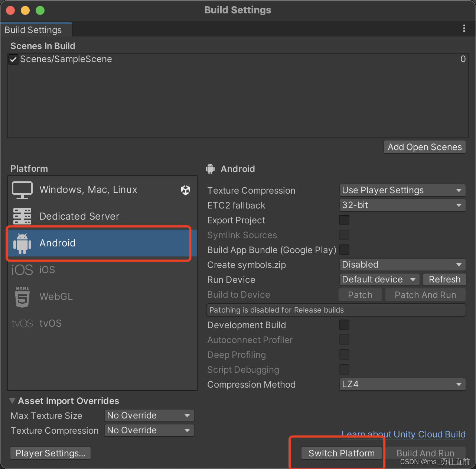Select the Build Settings tab
Viewport: 476px width, 469px height.
click(36, 30)
